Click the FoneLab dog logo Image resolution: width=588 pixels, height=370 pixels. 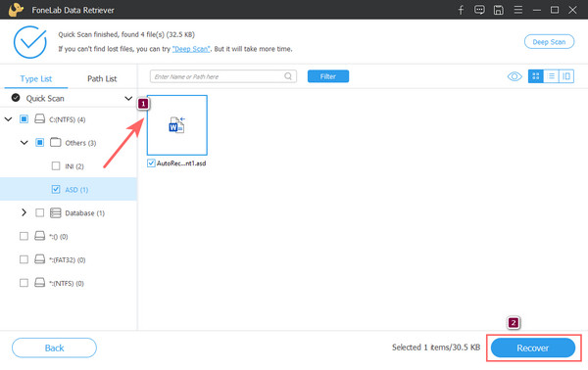point(16,10)
